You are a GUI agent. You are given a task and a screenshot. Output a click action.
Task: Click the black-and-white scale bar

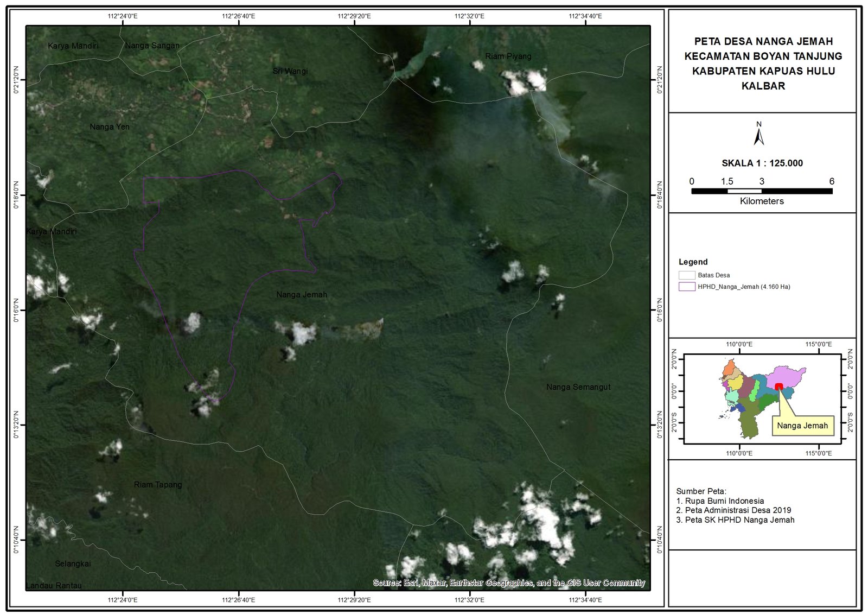tap(762, 191)
